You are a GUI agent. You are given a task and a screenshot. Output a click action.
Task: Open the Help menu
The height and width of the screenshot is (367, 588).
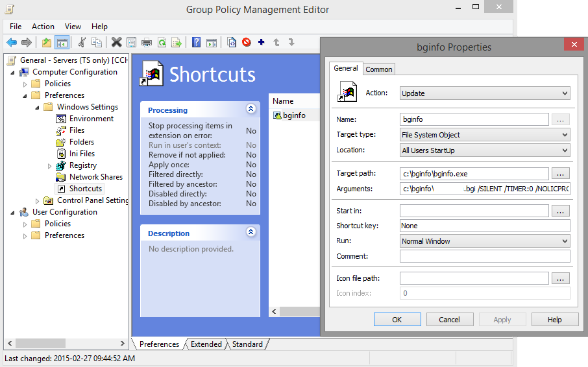(99, 27)
